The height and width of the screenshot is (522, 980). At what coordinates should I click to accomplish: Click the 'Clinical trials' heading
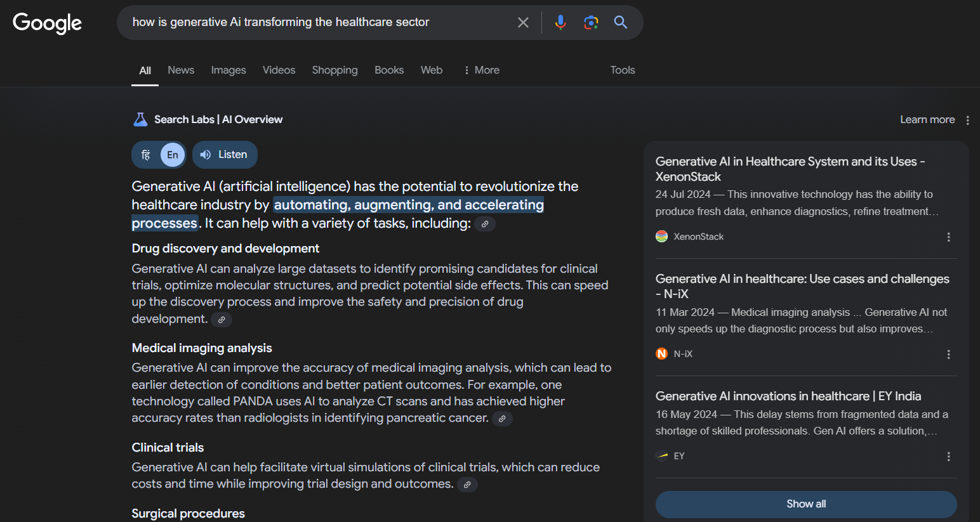(168, 448)
